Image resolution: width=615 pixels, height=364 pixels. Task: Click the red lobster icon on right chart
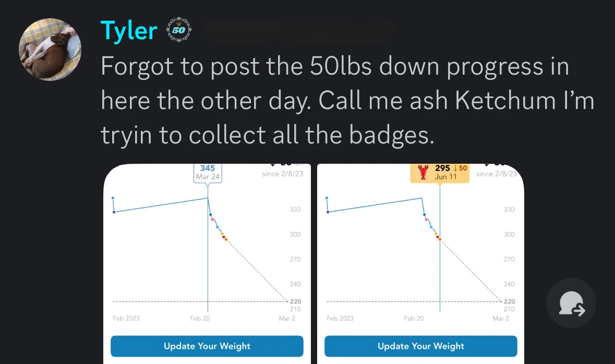[x=423, y=172]
